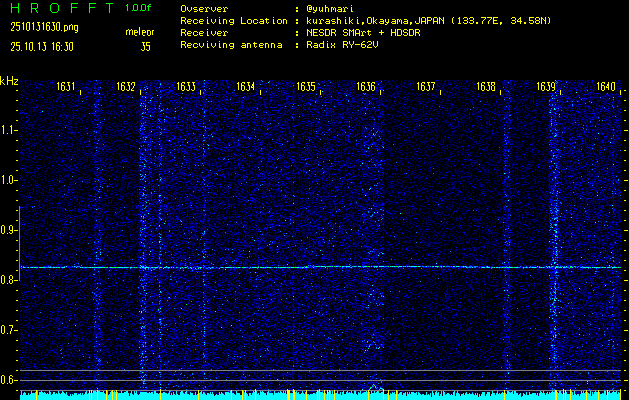The height and width of the screenshot is (400, 629).
Task: Click the date stamp 25.10.13 16:30
Action: coord(42,47)
